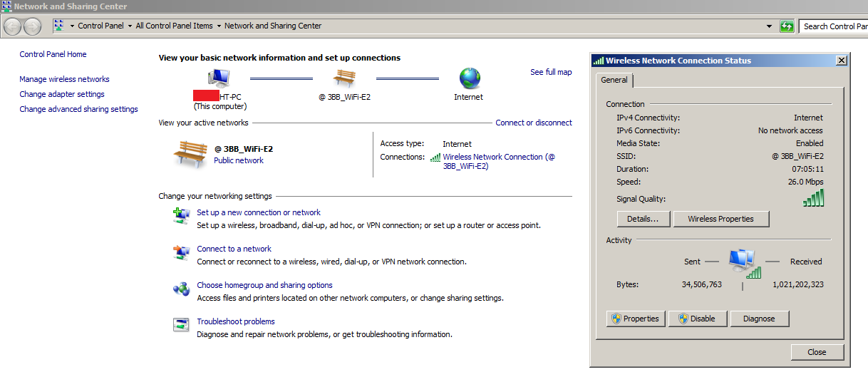868x377 pixels.
Task: Click the Wireless Properties button
Action: (x=720, y=219)
